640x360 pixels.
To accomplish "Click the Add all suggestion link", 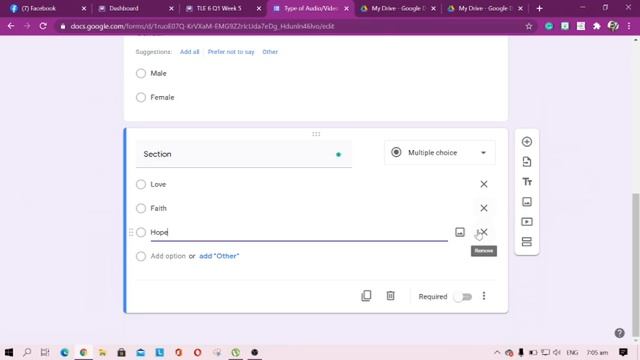I will 189,52.
